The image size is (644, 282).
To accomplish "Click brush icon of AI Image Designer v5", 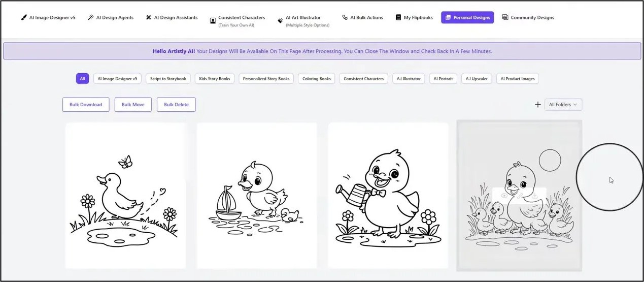I will click(24, 17).
